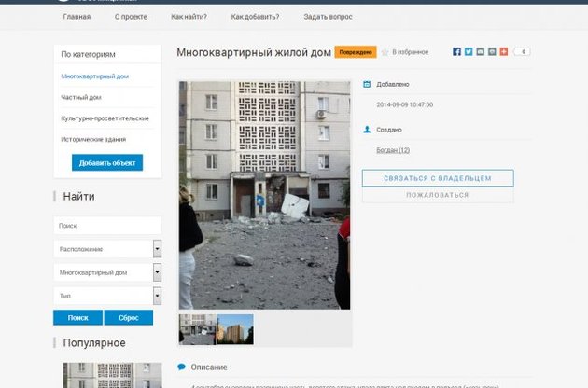Click the share counter showing 0

522,51
